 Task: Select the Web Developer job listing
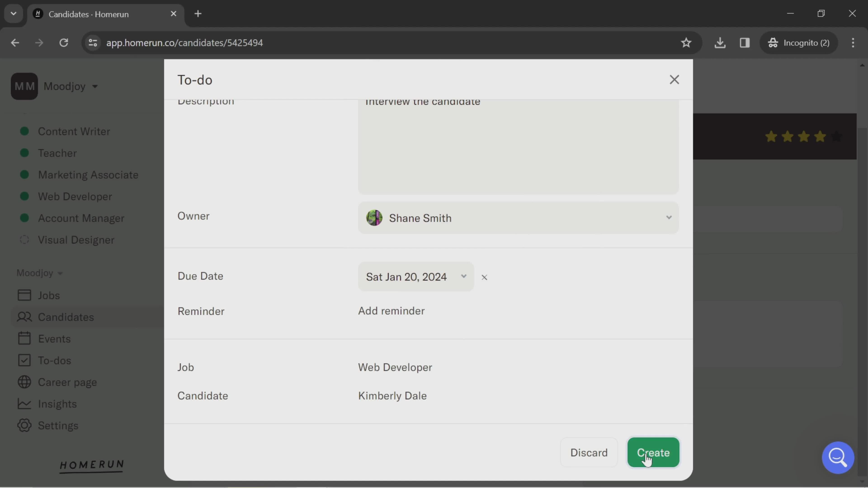(75, 196)
